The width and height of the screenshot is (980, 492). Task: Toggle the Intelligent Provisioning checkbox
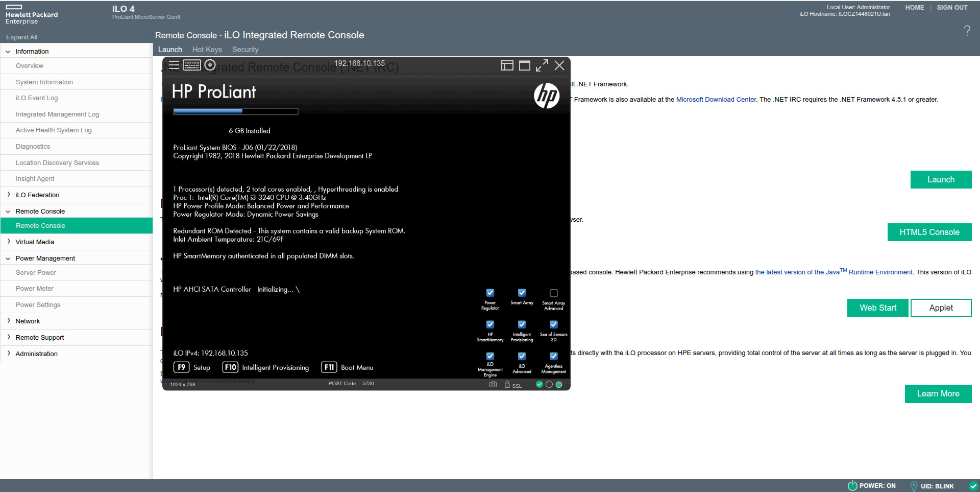click(x=522, y=324)
